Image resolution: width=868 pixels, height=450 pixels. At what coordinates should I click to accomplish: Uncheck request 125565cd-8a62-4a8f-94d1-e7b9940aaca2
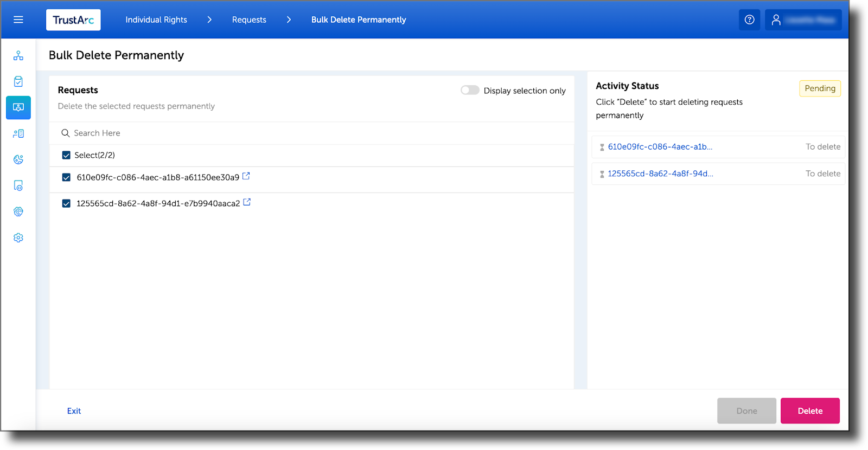66,203
